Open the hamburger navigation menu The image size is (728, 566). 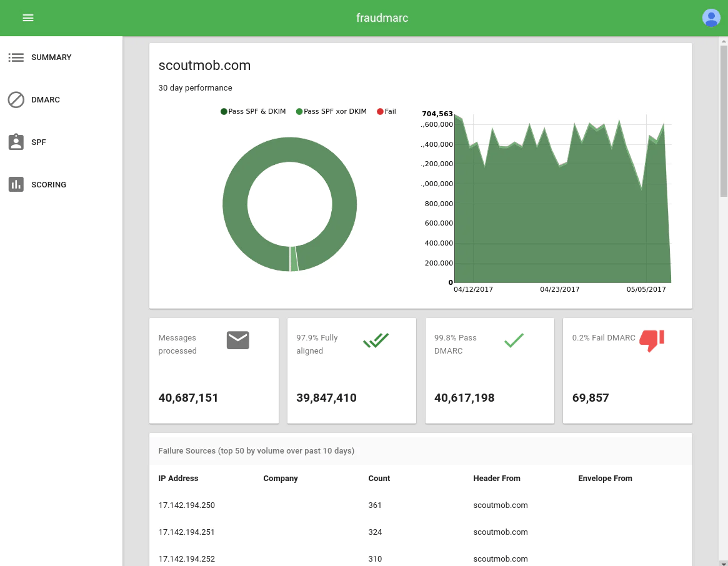click(28, 18)
